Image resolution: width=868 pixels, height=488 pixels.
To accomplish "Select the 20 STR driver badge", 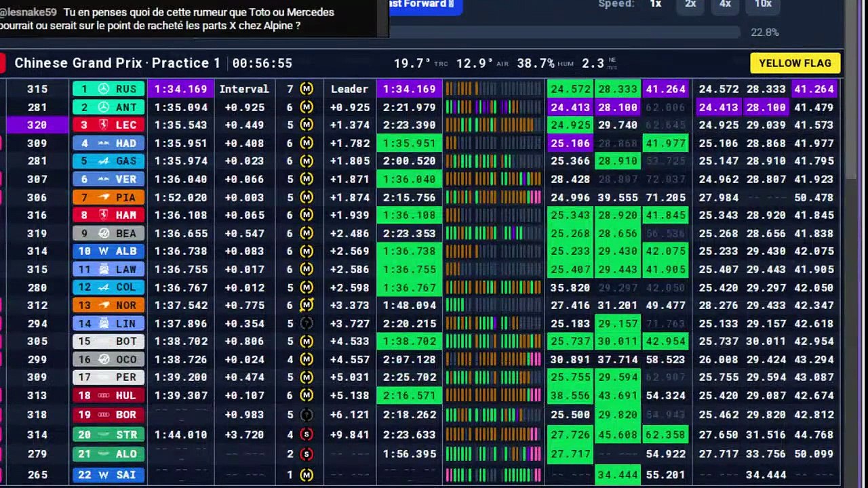I will pos(108,434).
